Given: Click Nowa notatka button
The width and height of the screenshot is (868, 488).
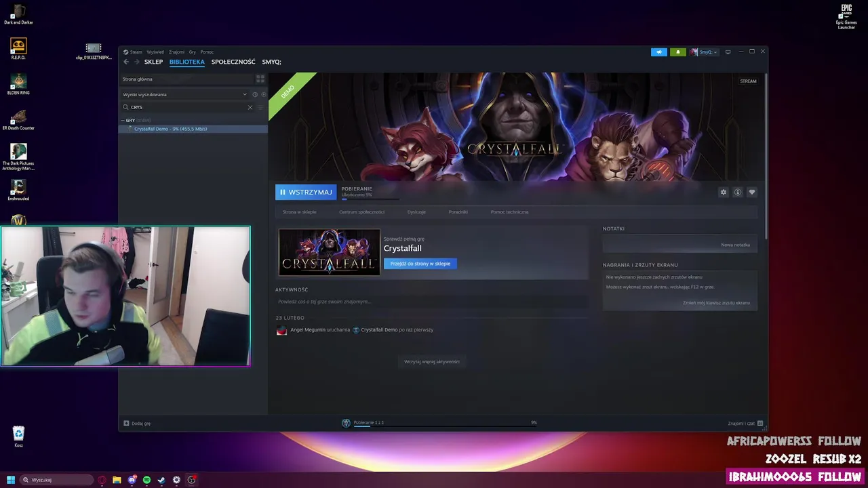Looking at the screenshot, I should click(735, 245).
